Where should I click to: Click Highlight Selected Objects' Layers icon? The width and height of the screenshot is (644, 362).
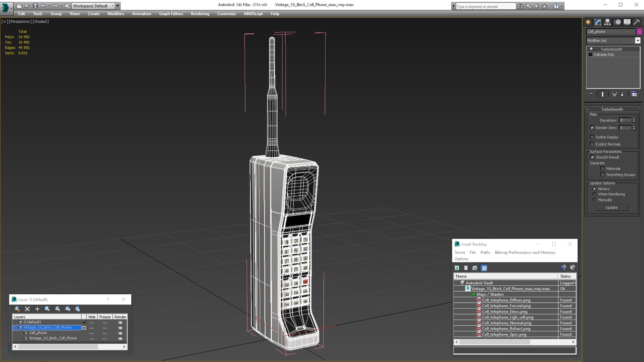(57, 309)
